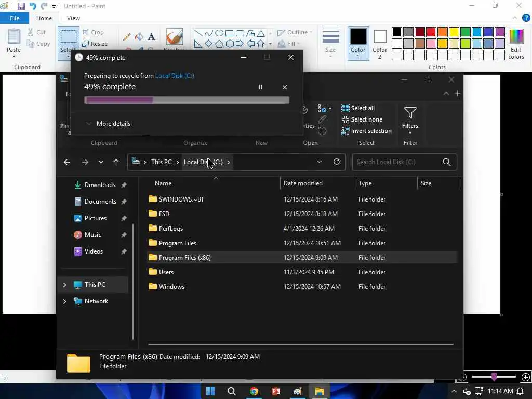
Task: Click the search magnifier in Explorer
Action: [x=446, y=162]
